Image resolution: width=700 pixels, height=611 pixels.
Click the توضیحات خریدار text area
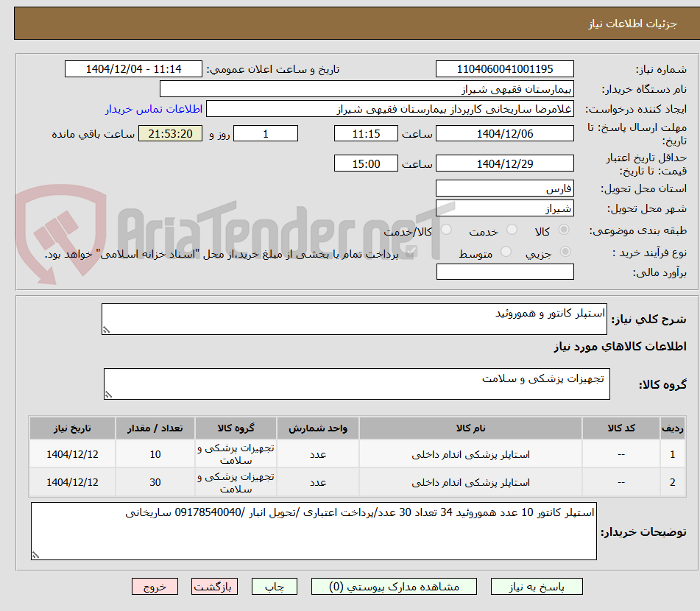(314, 531)
